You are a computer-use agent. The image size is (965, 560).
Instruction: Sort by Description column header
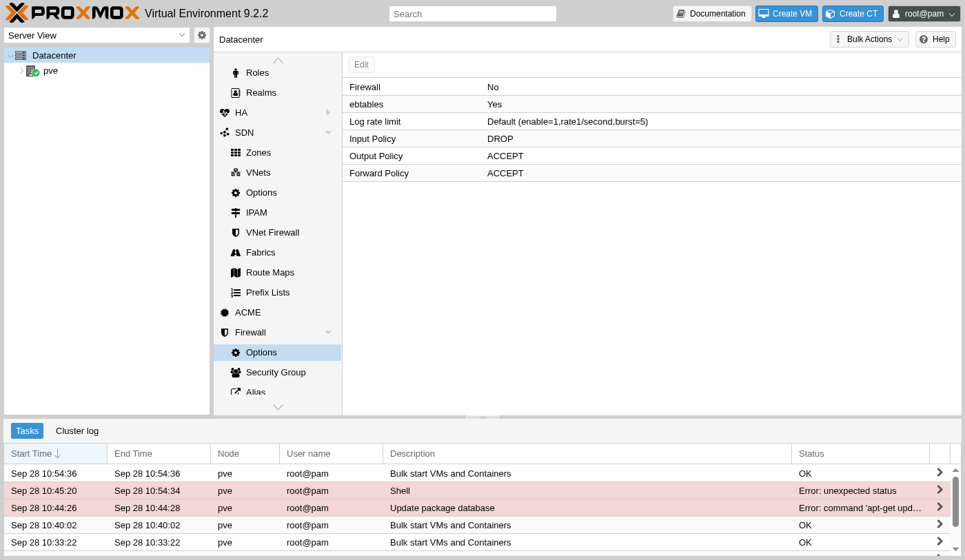[x=587, y=453]
